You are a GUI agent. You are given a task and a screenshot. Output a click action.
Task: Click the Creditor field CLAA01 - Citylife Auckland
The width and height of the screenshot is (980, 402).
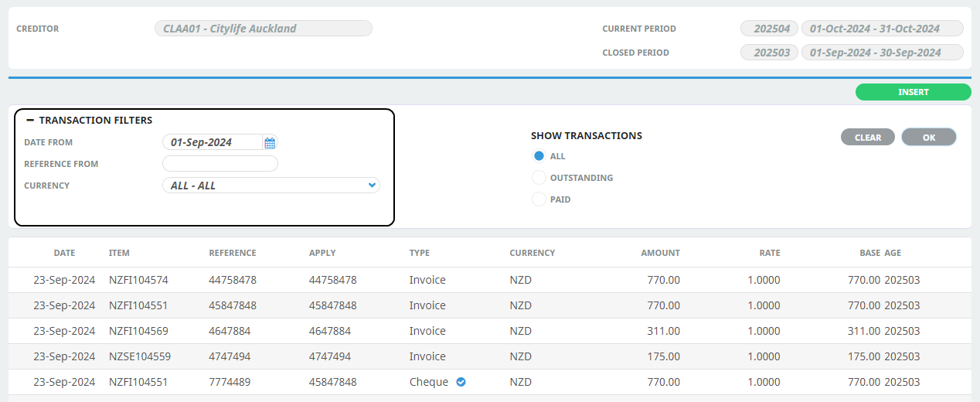(263, 29)
